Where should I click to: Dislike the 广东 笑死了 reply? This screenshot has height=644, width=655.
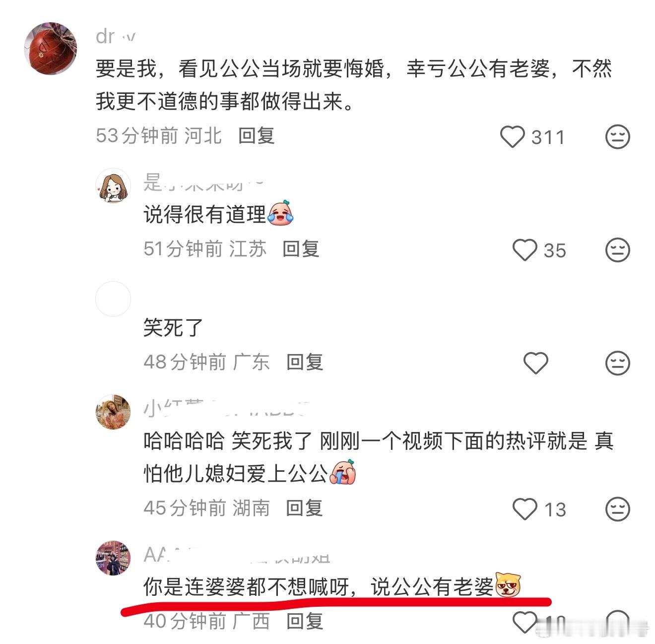[x=618, y=363]
